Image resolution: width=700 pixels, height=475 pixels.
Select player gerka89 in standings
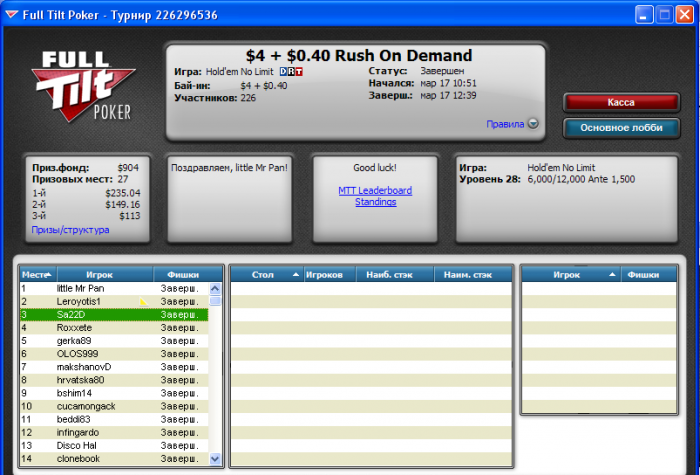point(114,341)
